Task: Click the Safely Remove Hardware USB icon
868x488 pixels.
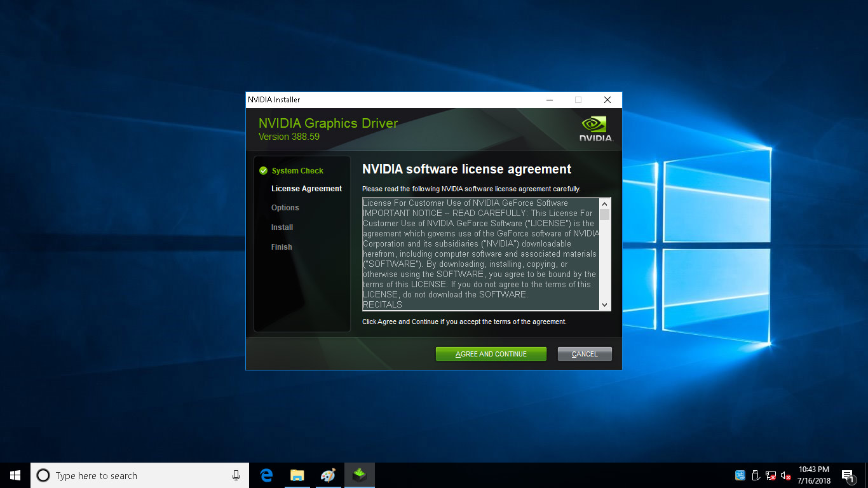Action: (x=756, y=475)
